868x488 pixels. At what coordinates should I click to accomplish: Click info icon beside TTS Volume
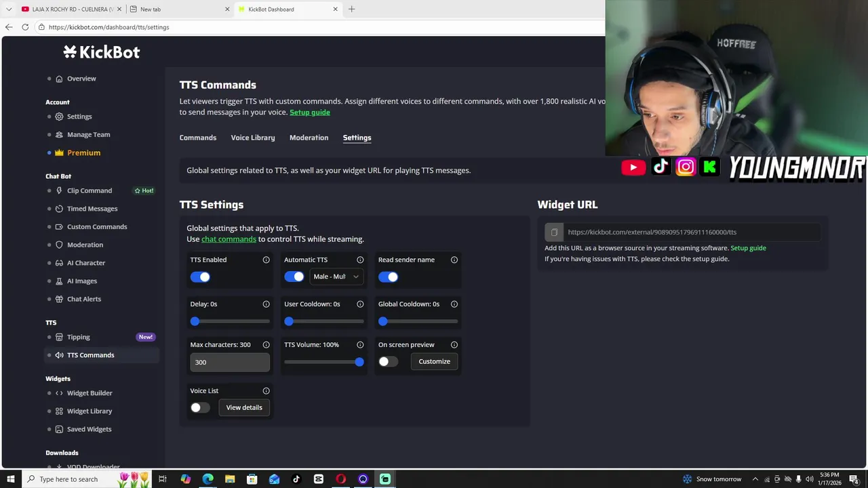(360, 345)
